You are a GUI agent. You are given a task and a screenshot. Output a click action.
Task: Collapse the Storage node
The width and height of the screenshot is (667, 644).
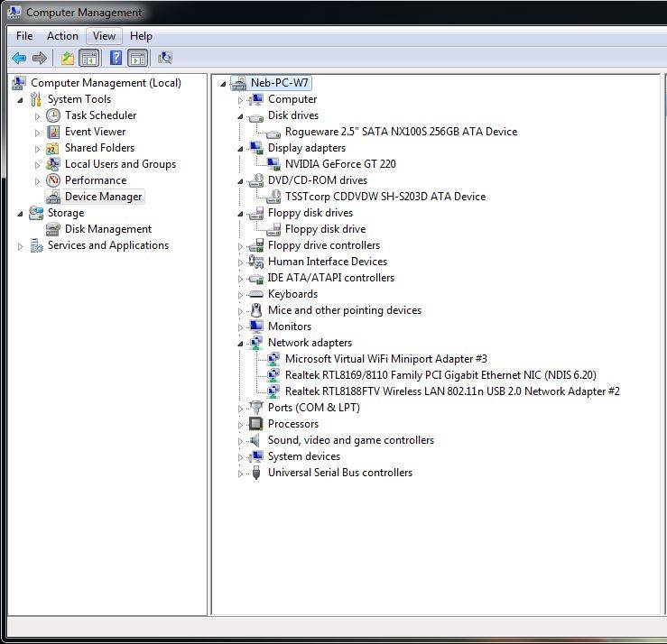20,214
